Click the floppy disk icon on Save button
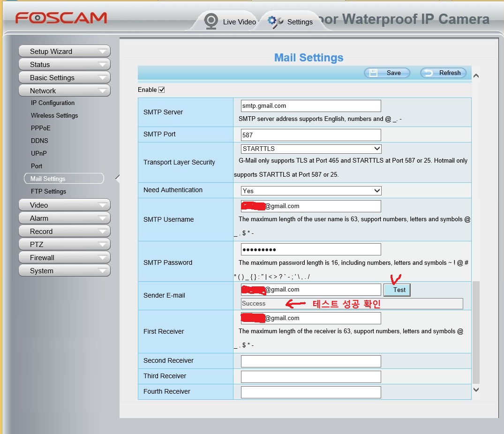The height and width of the screenshot is (434, 504). click(373, 73)
